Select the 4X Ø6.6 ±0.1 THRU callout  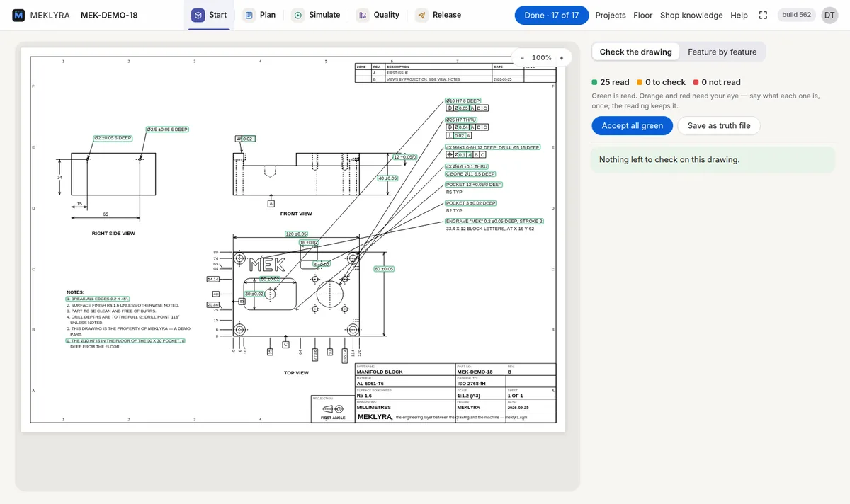pyautogui.click(x=467, y=166)
